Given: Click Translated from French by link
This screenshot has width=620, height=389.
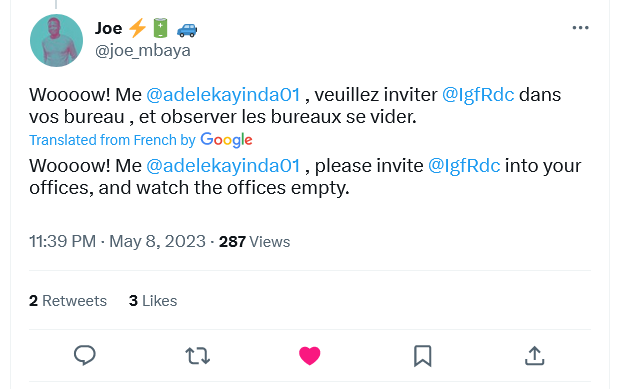Looking at the screenshot, I should coord(112,140).
